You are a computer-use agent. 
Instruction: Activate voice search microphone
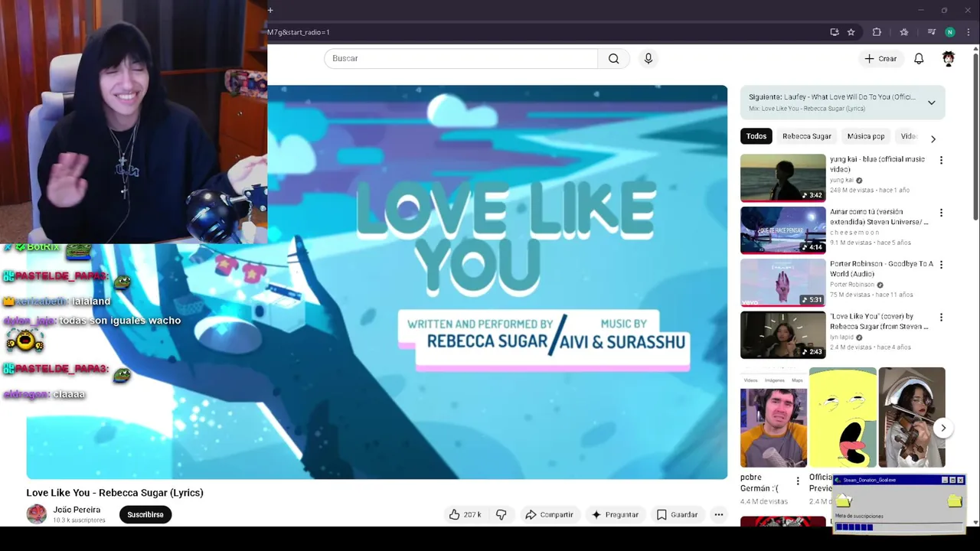point(648,59)
